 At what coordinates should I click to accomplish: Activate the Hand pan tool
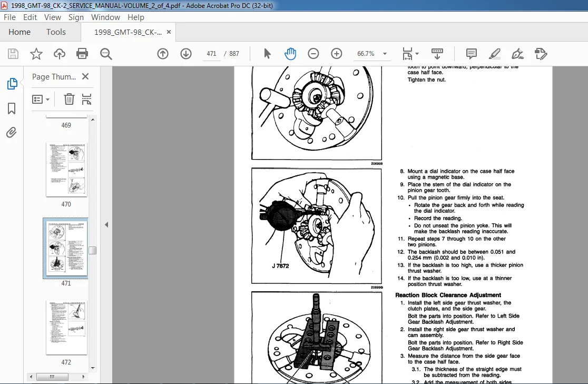pos(290,54)
